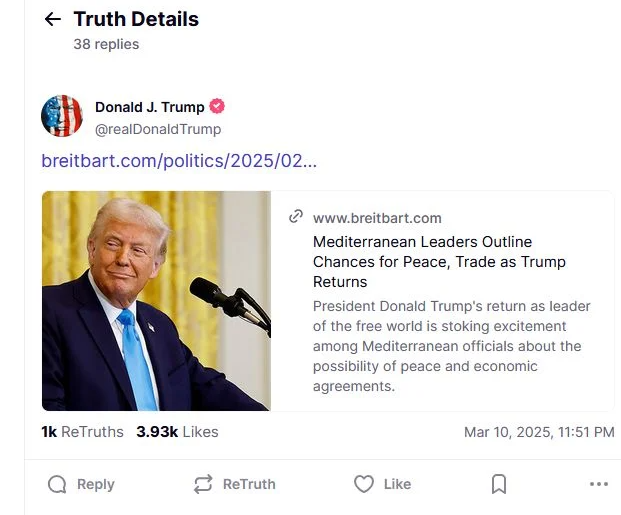Click the Reply button label

coord(96,484)
